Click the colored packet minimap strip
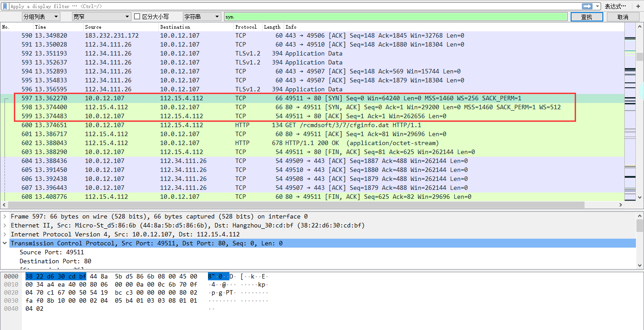Screen dimensions: 644x330 [x=630, y=112]
